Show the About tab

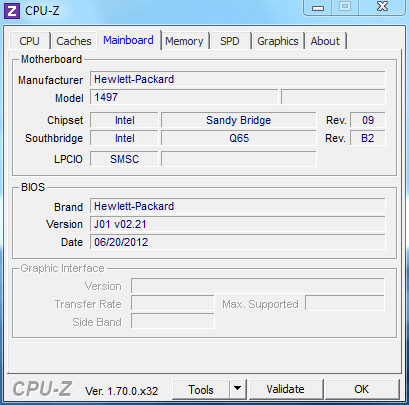point(325,41)
